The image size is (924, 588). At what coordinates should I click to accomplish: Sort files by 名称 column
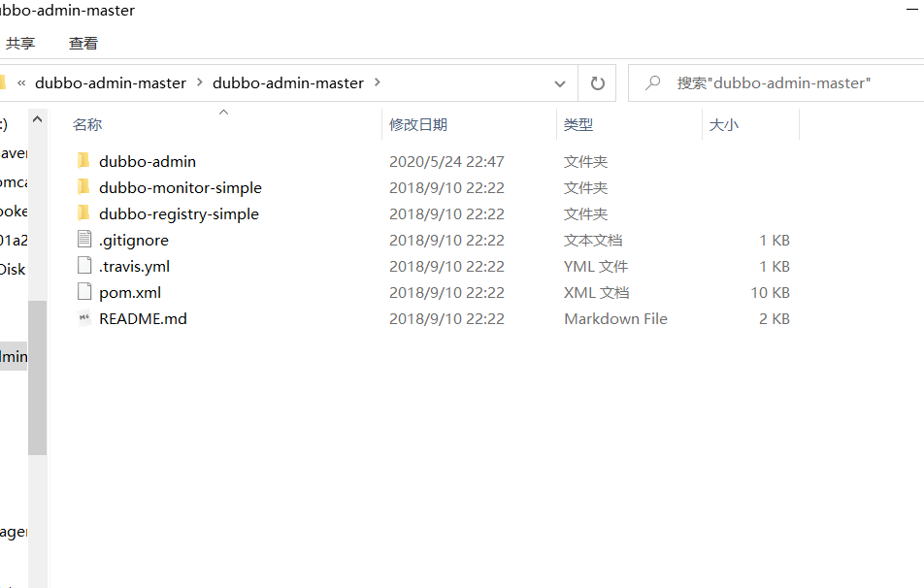pos(87,125)
